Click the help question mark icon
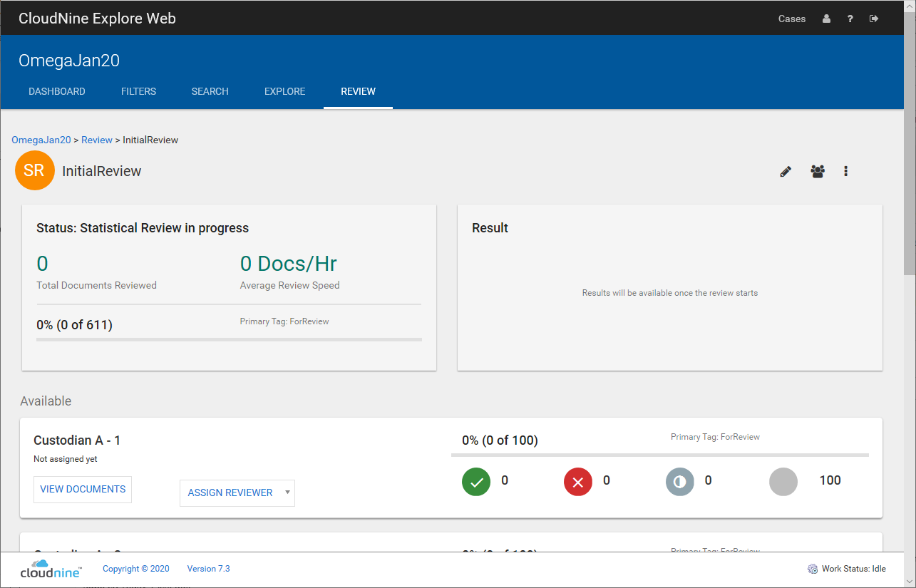 click(850, 19)
